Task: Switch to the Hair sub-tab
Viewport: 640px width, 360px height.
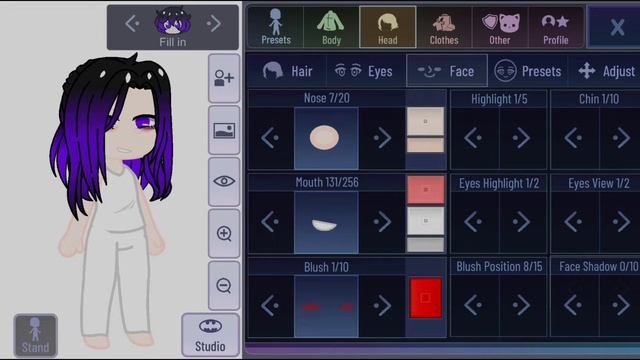Action: pos(287,71)
